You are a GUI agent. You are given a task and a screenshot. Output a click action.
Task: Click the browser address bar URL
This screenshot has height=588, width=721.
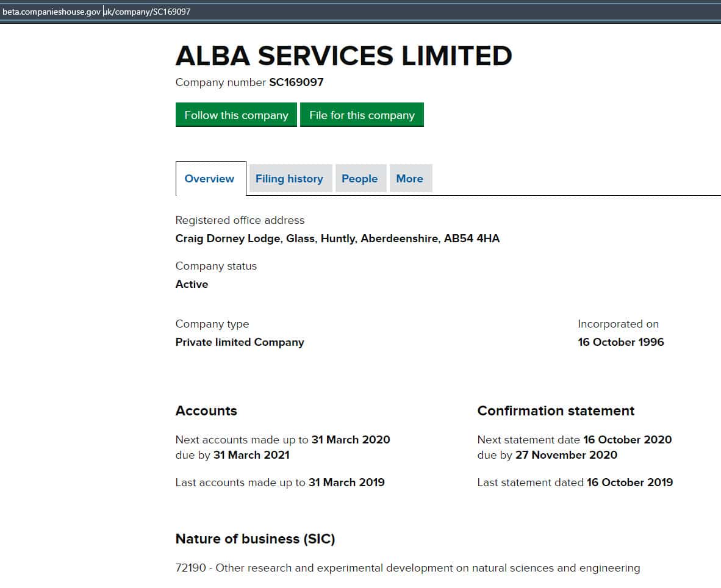pos(96,11)
